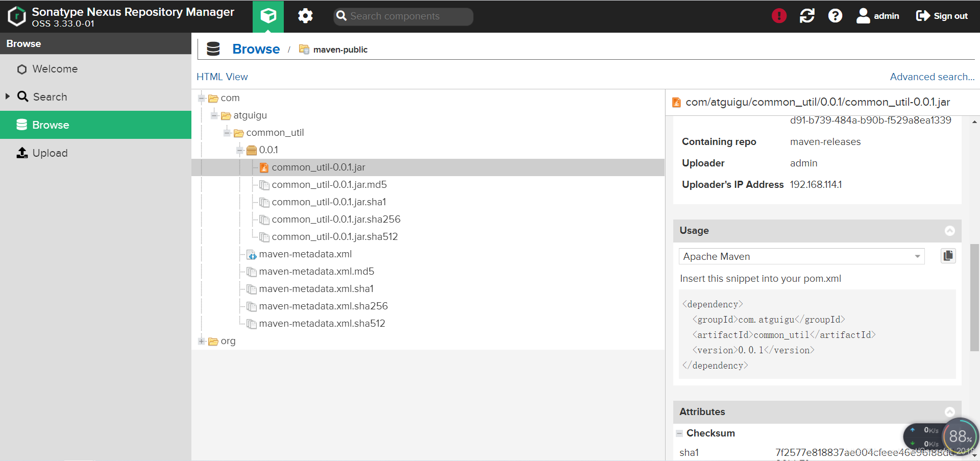980x461 pixels.
Task: Click the red system status alert icon
Action: coord(779,16)
